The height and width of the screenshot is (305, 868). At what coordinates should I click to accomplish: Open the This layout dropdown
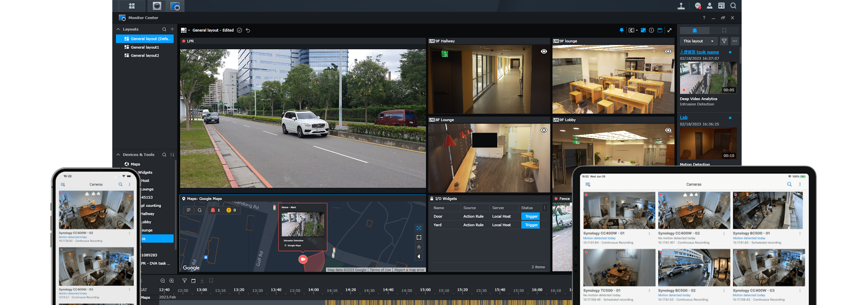click(698, 41)
